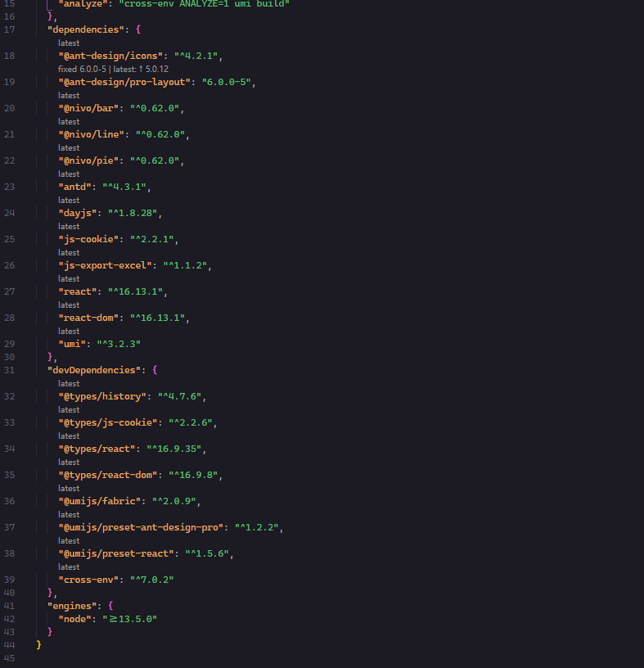
Task: Click the "@ant-design/icons" package name
Action: click(110, 56)
